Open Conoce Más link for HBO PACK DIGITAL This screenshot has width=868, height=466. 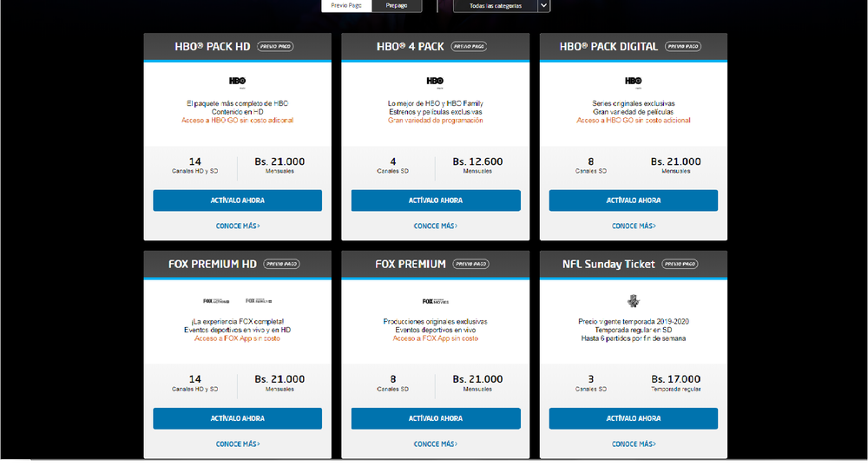[633, 226]
